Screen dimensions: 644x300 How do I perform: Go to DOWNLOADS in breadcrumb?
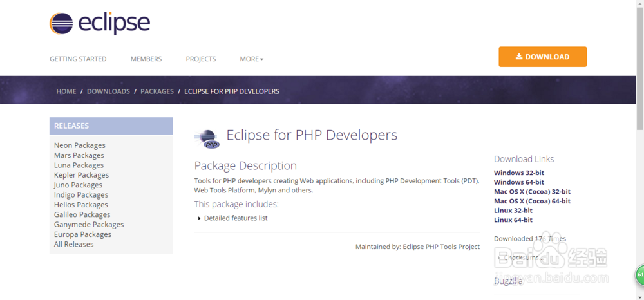point(108,91)
